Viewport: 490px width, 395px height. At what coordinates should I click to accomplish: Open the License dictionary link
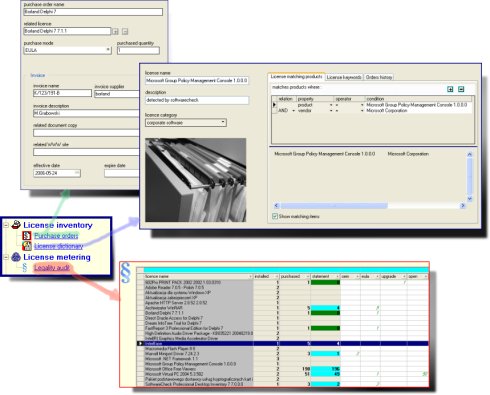coord(59,246)
